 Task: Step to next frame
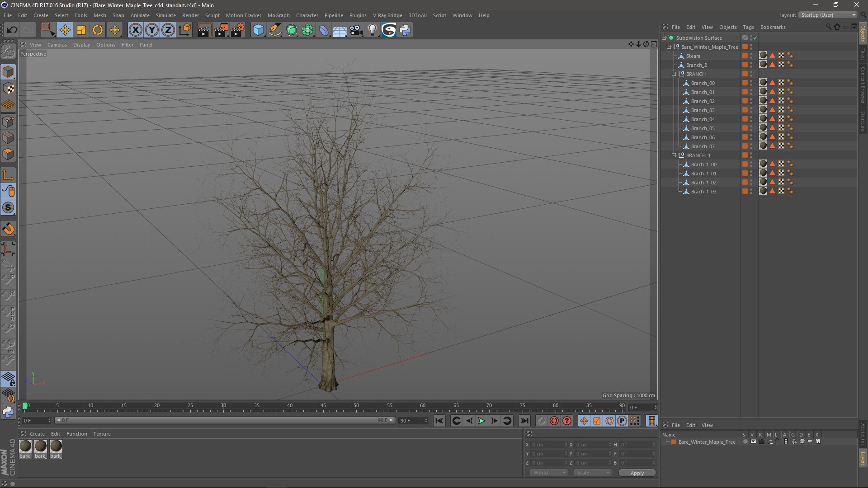pos(494,421)
